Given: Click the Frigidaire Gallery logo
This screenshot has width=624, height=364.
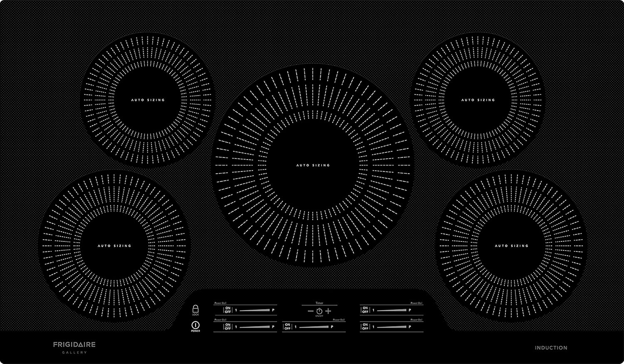Looking at the screenshot, I should point(74,348).
